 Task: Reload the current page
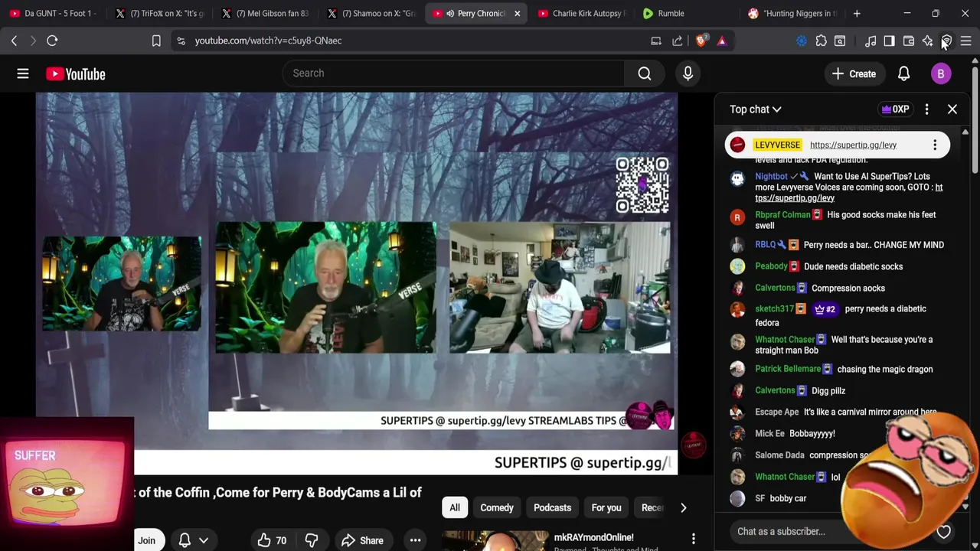click(52, 41)
